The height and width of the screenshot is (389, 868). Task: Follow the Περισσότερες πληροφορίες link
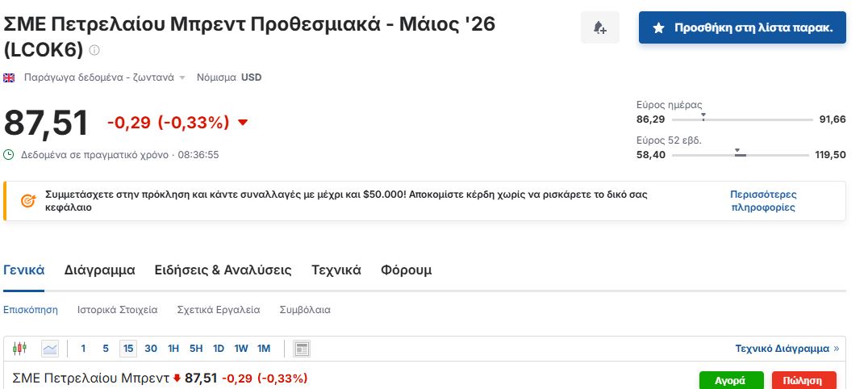pyautogui.click(x=763, y=201)
